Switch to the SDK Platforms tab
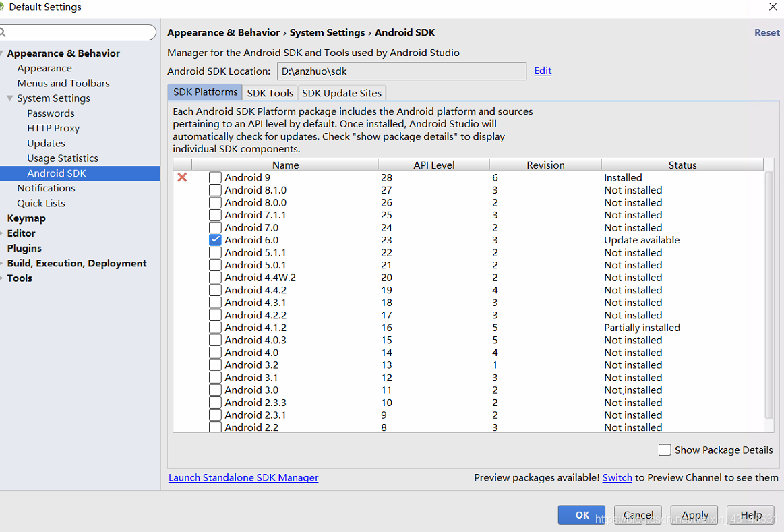 click(x=205, y=92)
